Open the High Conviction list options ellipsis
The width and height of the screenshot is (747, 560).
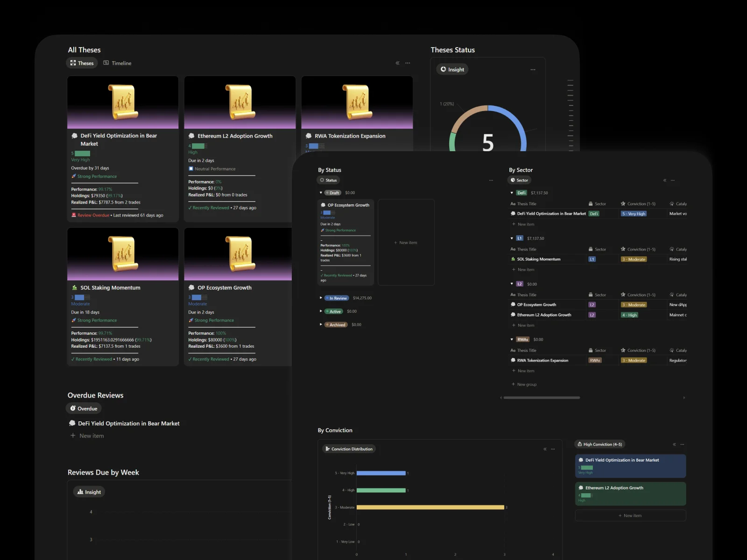(682, 444)
